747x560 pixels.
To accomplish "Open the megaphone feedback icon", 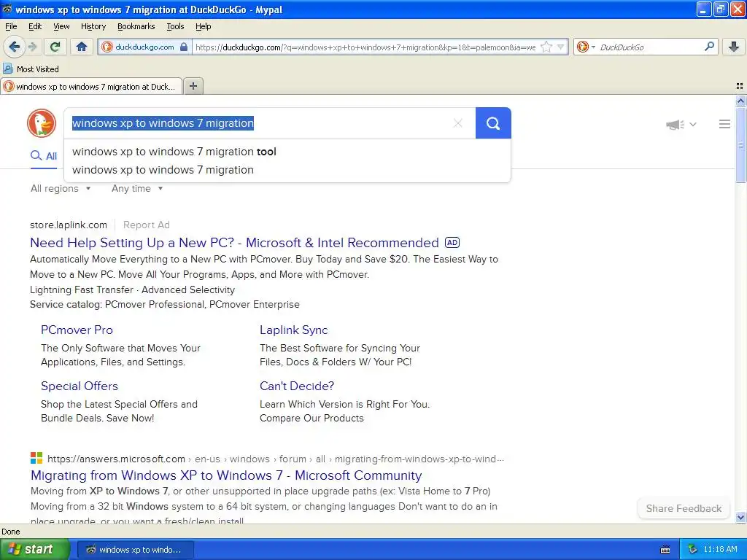I will tap(675, 124).
